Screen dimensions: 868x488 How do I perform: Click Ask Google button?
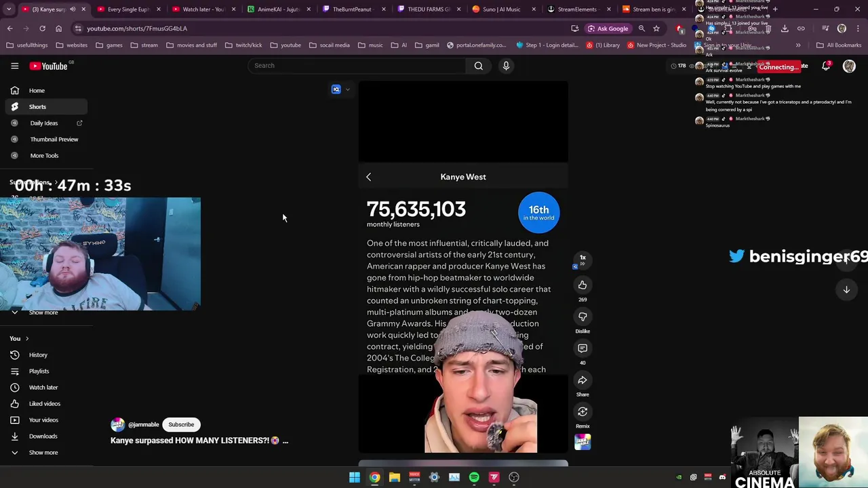608,28
